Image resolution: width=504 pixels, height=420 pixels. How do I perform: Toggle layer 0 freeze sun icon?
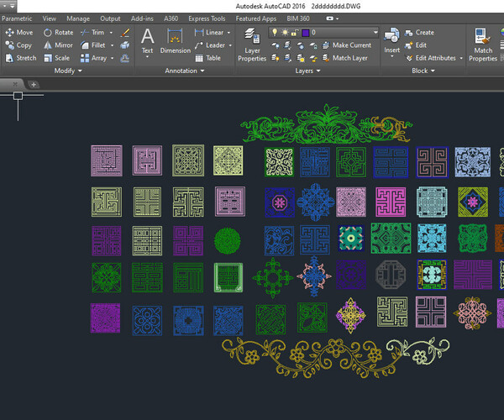(285, 33)
